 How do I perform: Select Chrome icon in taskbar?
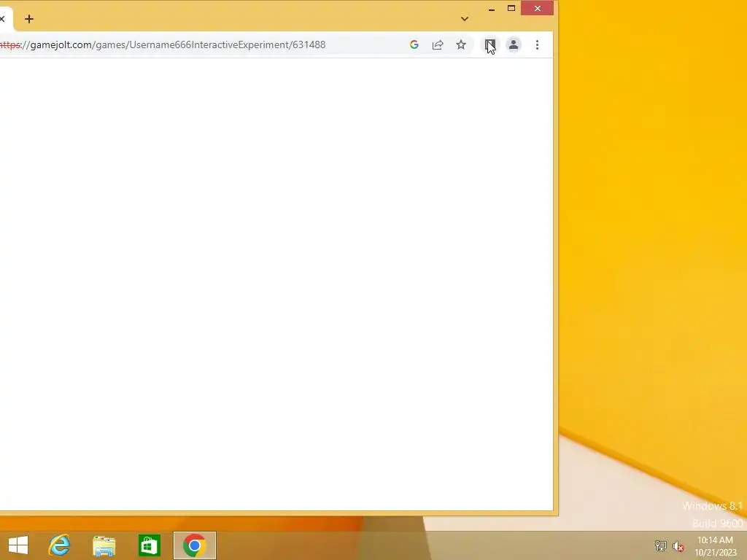194,545
